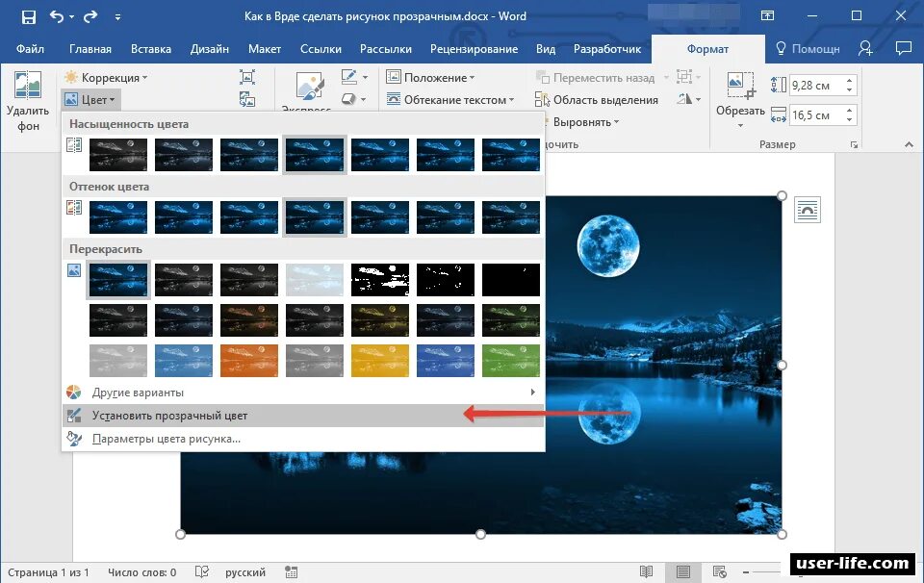Image resolution: width=924 pixels, height=583 pixels.
Task: Click the Страница 1 из 1 status item
Action: 48,572
